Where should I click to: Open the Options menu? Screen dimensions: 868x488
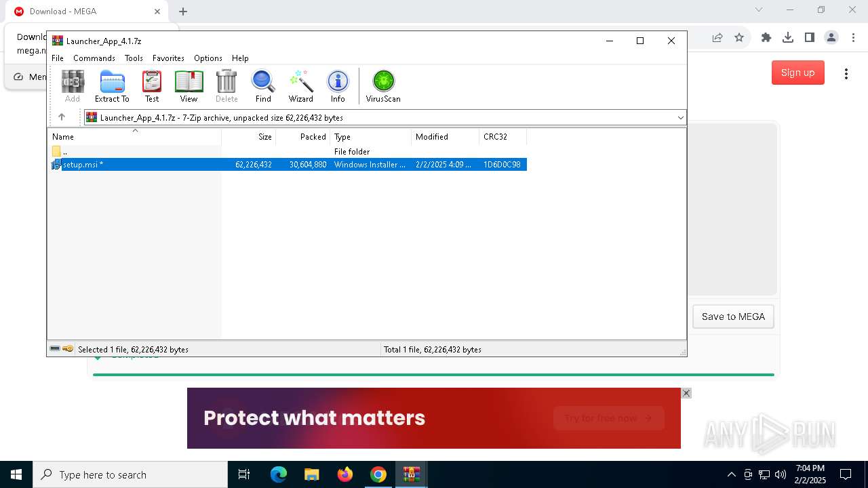point(208,58)
